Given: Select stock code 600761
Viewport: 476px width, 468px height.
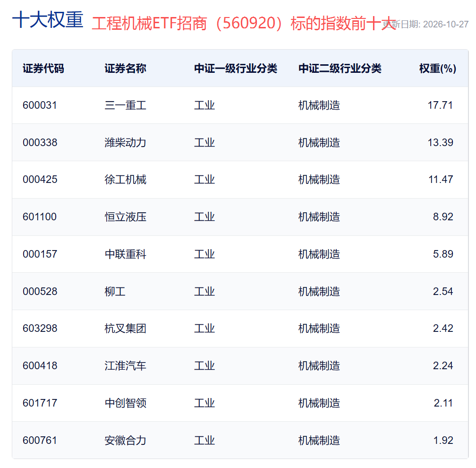Looking at the screenshot, I should tap(40, 440).
